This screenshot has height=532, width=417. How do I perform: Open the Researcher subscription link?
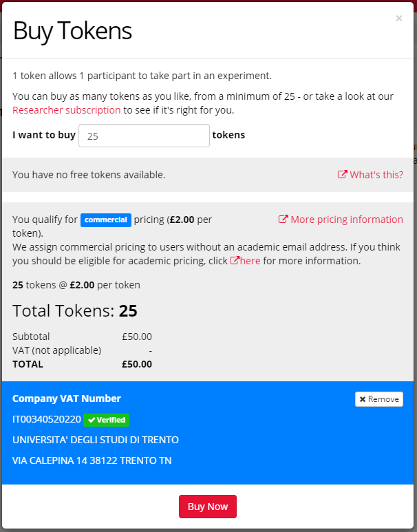click(x=67, y=110)
